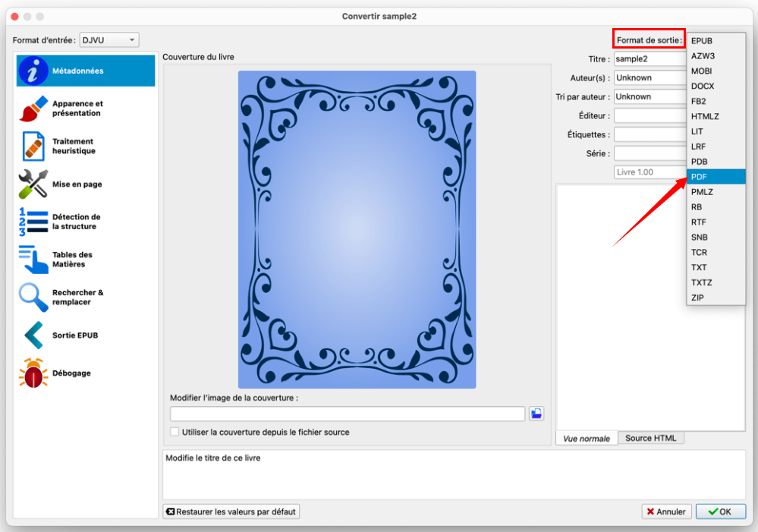Select TXTZ output format

click(716, 282)
